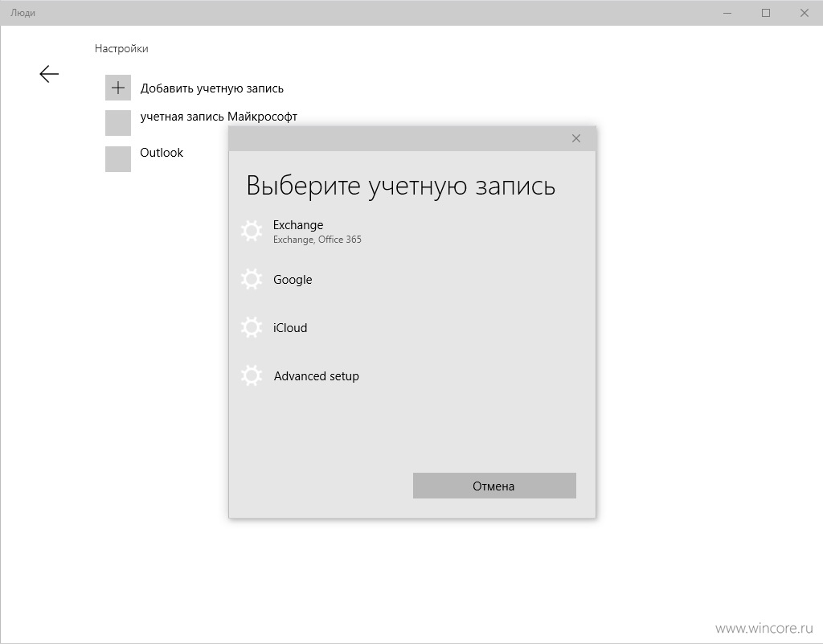Click the back arrow icon
This screenshot has width=823, height=644.
tap(49, 74)
